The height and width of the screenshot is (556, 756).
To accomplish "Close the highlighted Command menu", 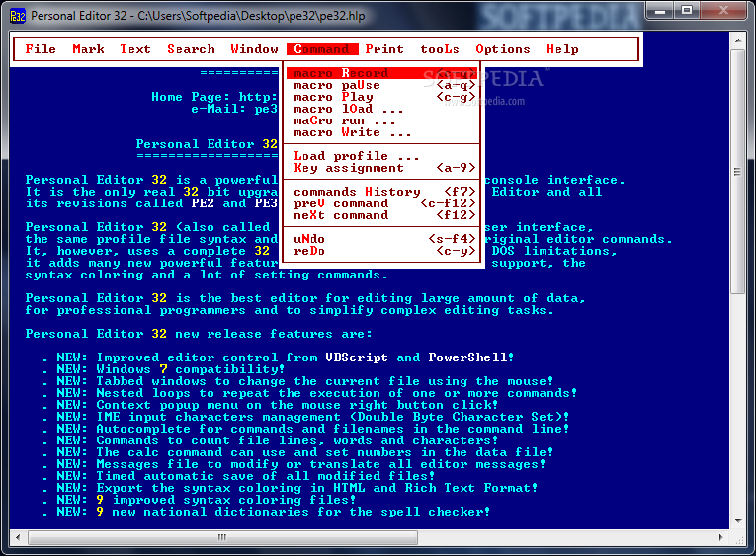I will [x=322, y=49].
